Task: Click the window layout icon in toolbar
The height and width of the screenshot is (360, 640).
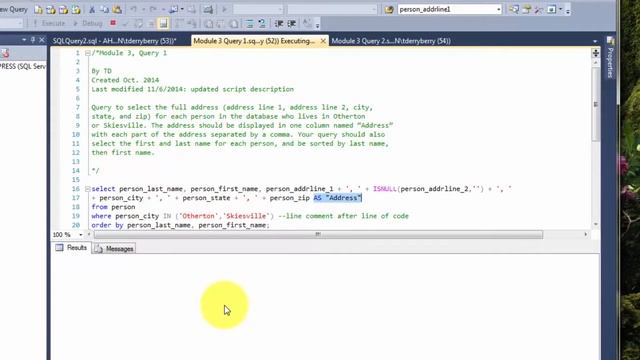Action: click(x=551, y=9)
